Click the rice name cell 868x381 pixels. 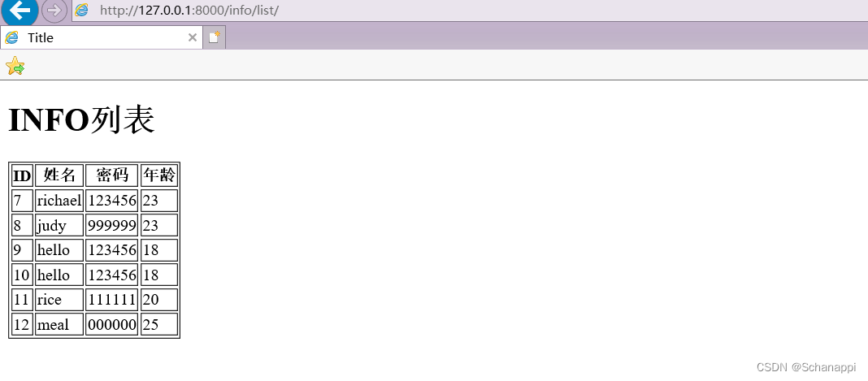pos(59,300)
